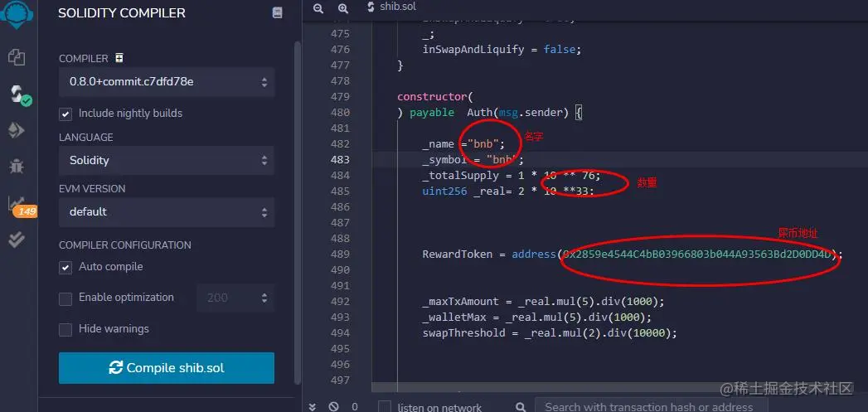Toggle Include nightly builds checkbox
The height and width of the screenshot is (412, 868).
(65, 114)
